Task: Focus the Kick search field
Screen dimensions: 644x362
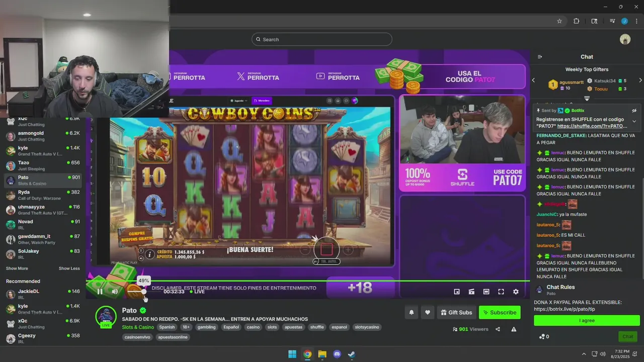Action: [x=322, y=39]
